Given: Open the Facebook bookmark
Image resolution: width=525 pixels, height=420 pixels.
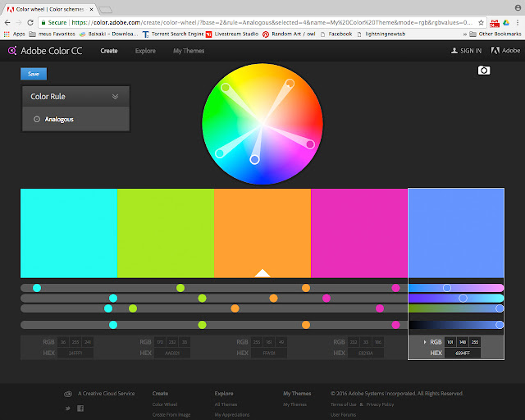Looking at the screenshot, I should pos(336,34).
